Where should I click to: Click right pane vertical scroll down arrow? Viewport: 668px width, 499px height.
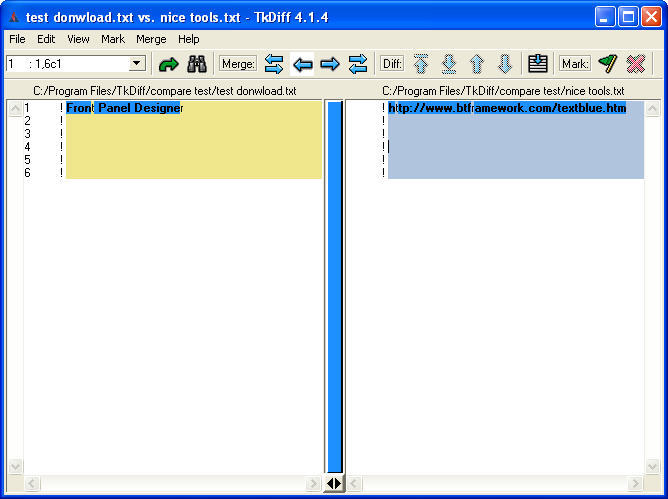point(652,466)
